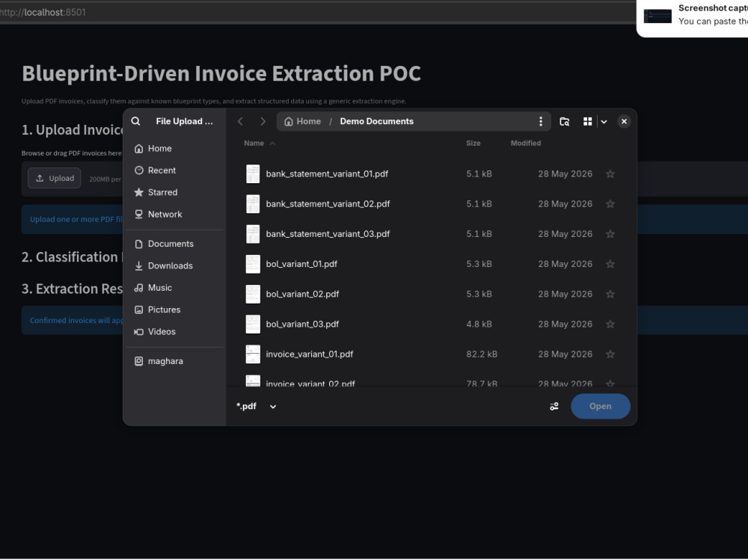Click Demo Documents in the path bar
The image size is (748, 560).
[x=376, y=121]
